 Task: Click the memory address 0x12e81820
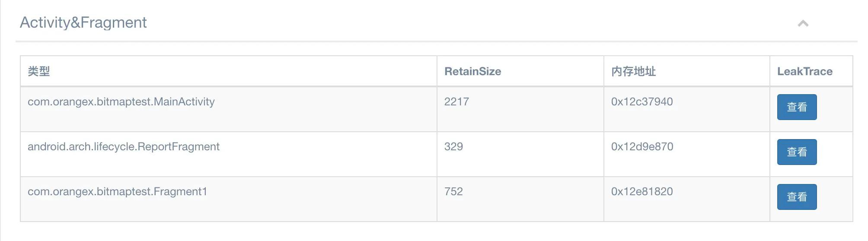pyautogui.click(x=642, y=192)
